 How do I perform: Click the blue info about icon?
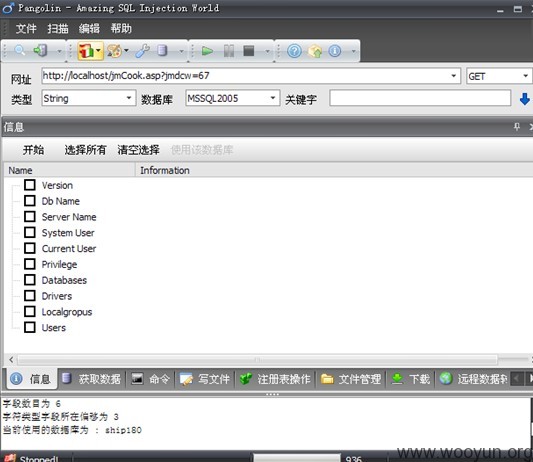click(x=335, y=51)
